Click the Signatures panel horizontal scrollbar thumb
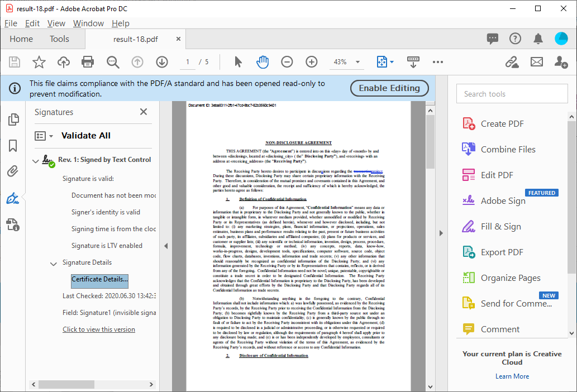Screen dimensions: 577x392 tap(66, 385)
